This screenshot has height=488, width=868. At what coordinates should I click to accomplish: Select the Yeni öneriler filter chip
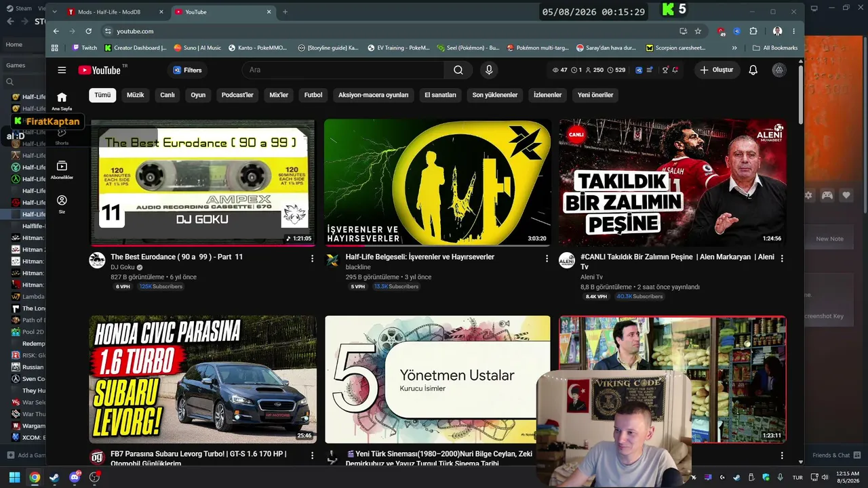[595, 95]
